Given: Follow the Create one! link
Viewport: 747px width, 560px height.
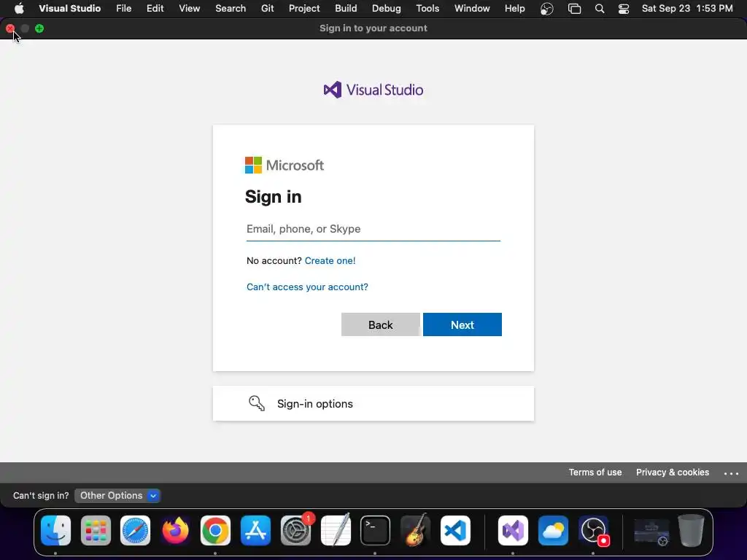Looking at the screenshot, I should 330,260.
